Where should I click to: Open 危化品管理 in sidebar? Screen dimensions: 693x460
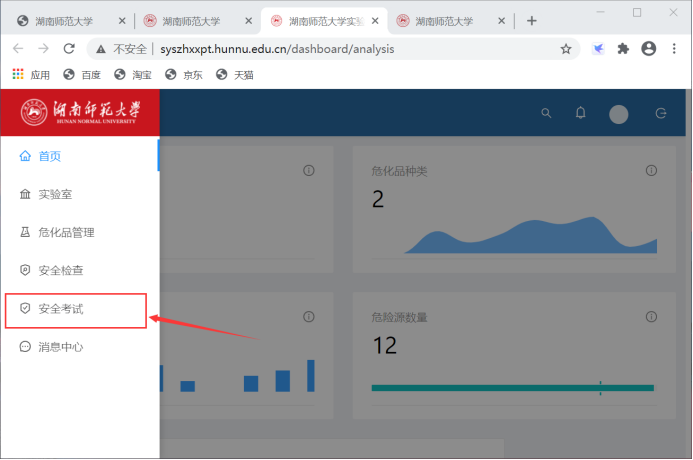tap(65, 232)
